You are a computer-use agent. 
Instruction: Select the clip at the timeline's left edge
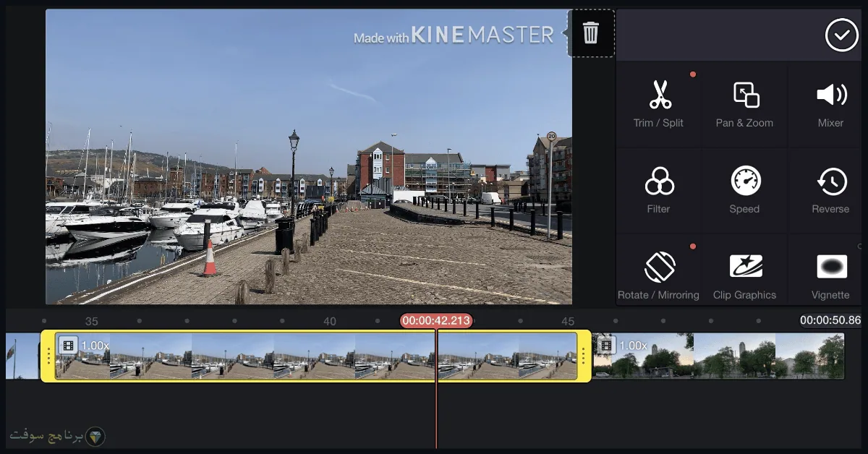pos(22,356)
